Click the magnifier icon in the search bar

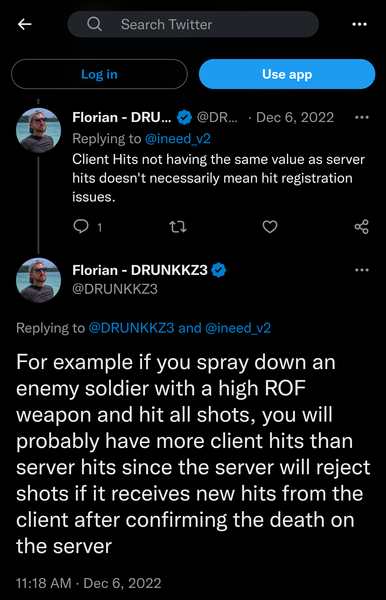[x=94, y=24]
